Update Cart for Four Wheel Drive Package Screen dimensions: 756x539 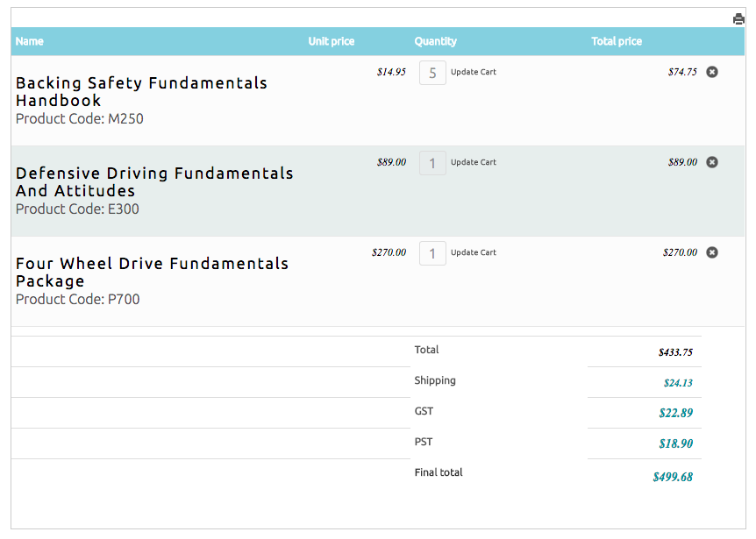[x=474, y=252]
